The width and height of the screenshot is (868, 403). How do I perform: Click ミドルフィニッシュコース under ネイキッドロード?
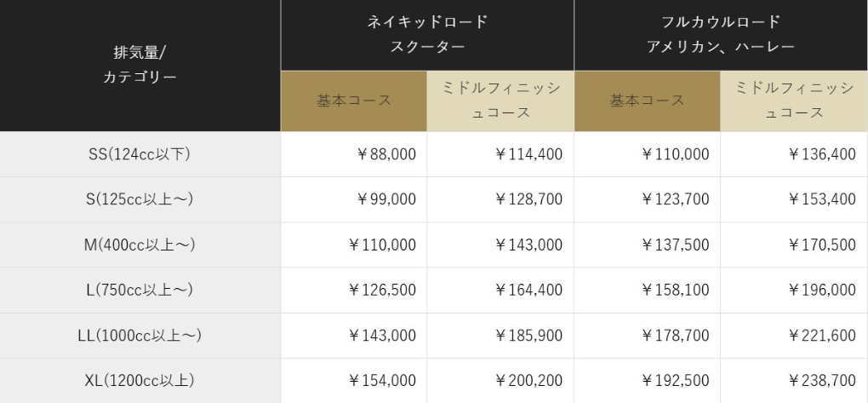coord(500,101)
